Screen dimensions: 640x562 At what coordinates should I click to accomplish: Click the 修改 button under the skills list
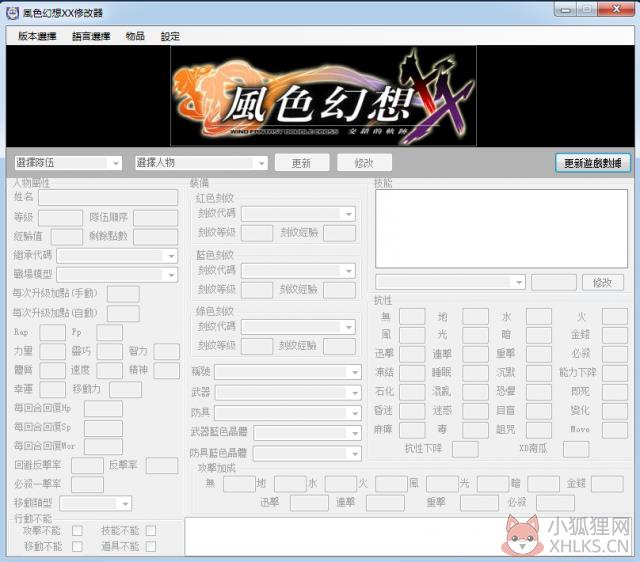(602, 282)
